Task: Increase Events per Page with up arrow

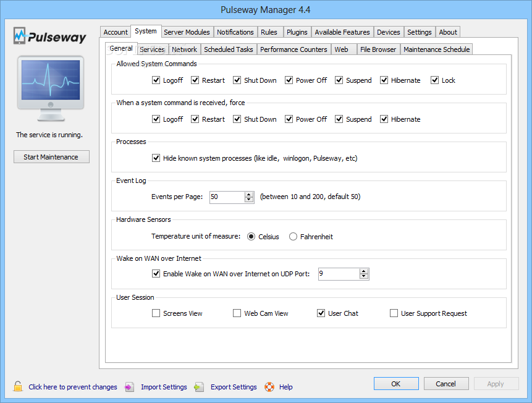Action: click(249, 195)
